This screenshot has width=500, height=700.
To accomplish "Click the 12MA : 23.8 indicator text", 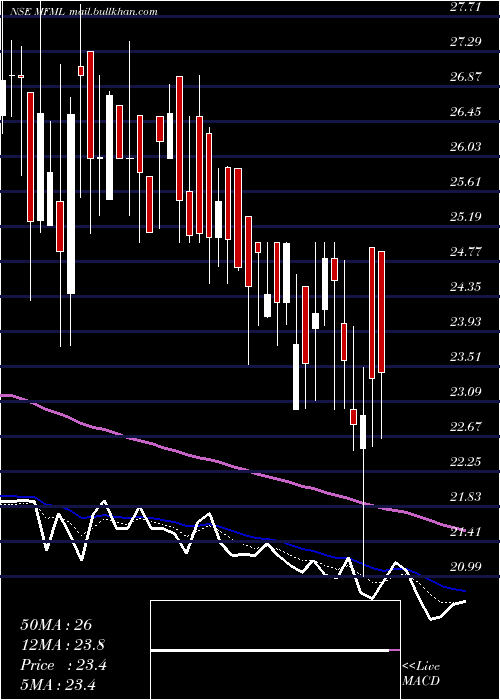I will click(65, 645).
